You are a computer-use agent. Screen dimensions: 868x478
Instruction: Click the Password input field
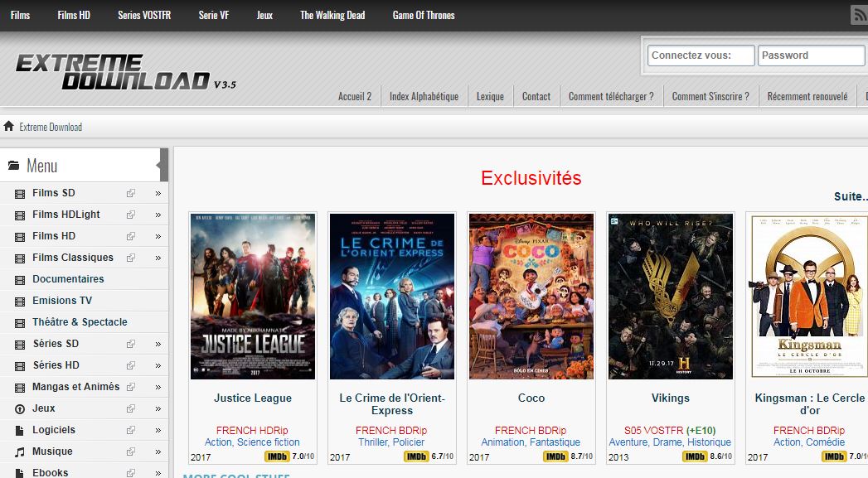811,56
